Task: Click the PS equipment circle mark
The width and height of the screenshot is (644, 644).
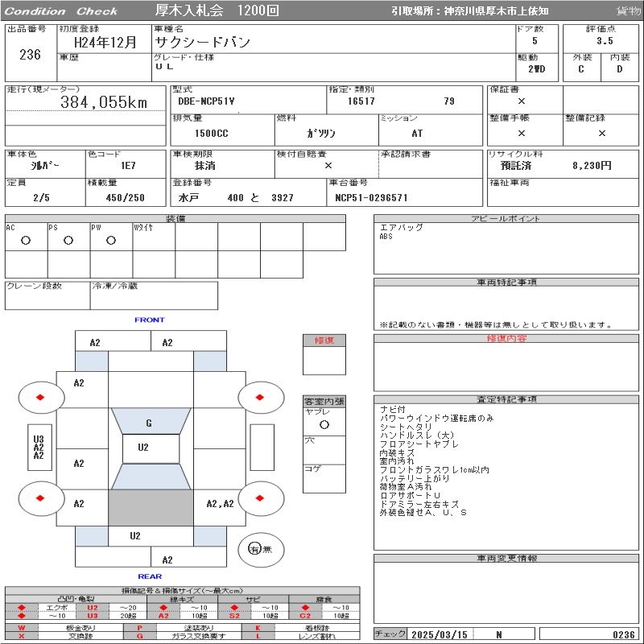Action: (68, 240)
